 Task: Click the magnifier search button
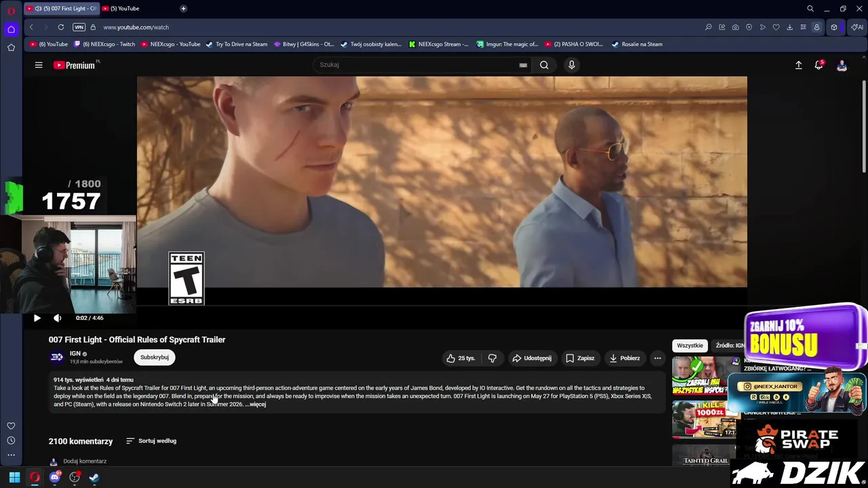pos(544,65)
